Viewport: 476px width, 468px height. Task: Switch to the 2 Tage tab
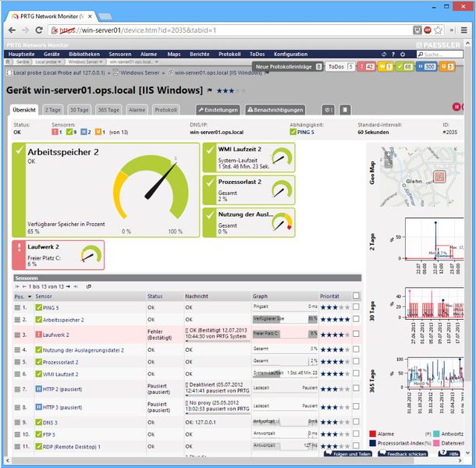pyautogui.click(x=53, y=110)
